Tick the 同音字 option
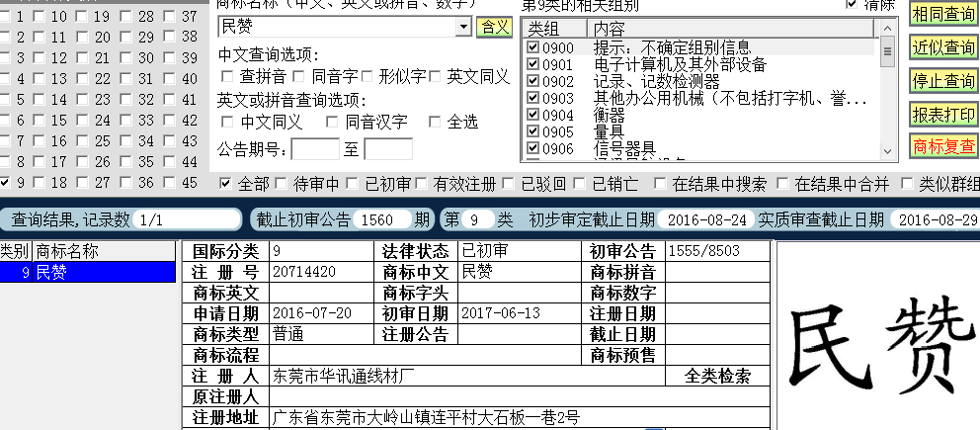 [298, 77]
